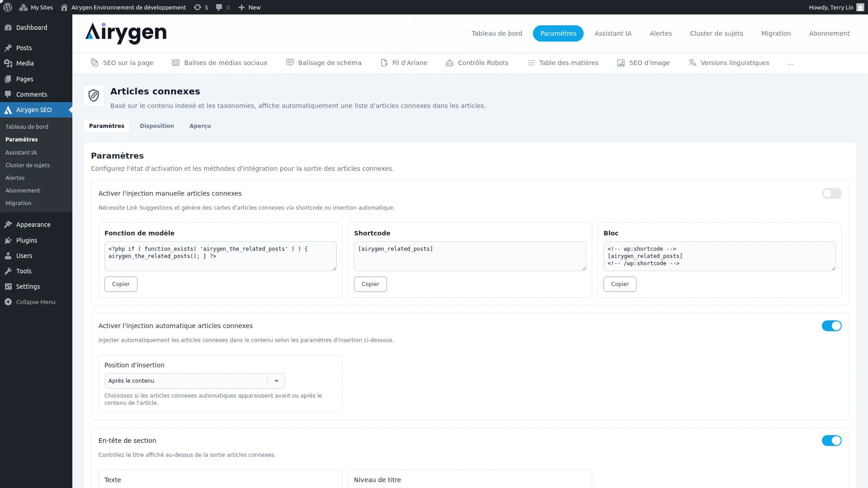868x488 pixels.
Task: Click the plus icon for New
Action: click(x=241, y=7)
